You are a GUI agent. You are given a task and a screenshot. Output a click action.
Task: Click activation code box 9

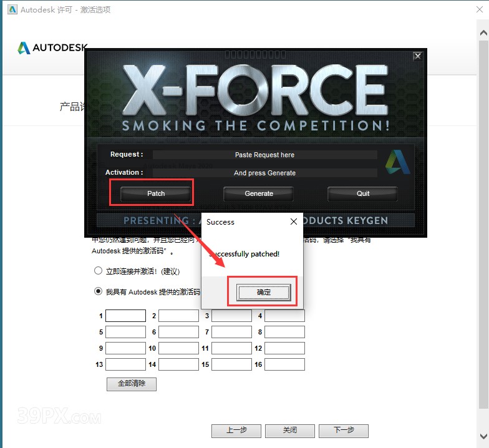(126, 348)
